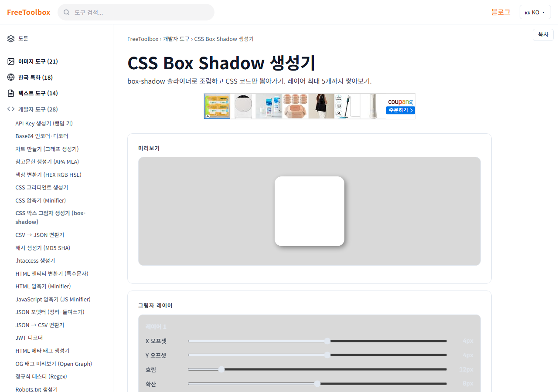Open CSS 그라디언트 생성기
The width and height of the screenshot is (558, 392).
(x=42, y=187)
